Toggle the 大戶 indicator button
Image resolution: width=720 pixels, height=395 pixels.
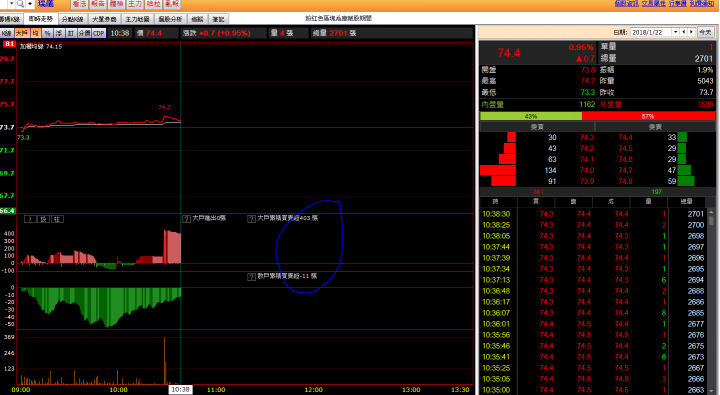click(x=22, y=33)
